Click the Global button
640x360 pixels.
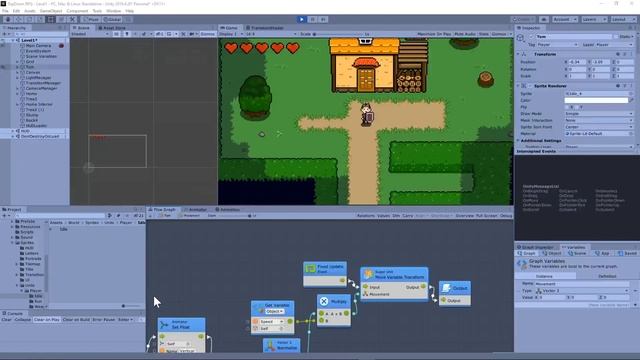click(111, 19)
